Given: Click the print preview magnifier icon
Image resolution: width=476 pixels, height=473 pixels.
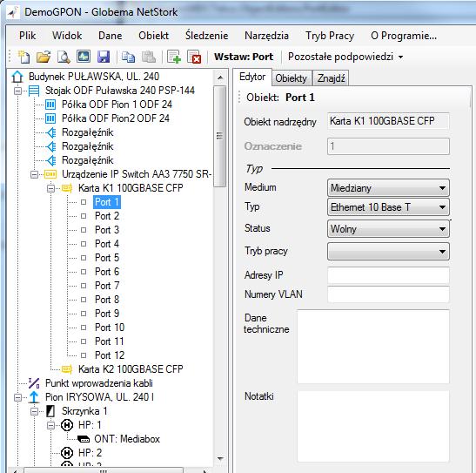Looking at the screenshot, I should point(64,57).
